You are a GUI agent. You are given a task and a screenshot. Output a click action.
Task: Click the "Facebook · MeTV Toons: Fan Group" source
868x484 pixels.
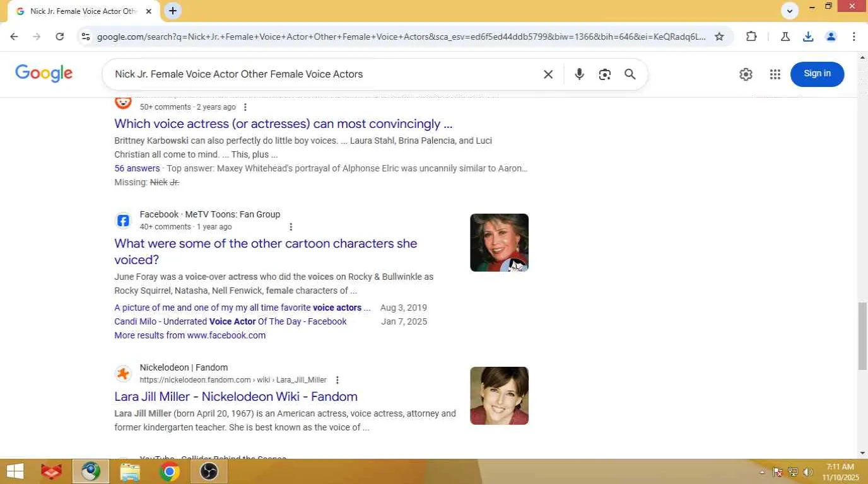210,214
